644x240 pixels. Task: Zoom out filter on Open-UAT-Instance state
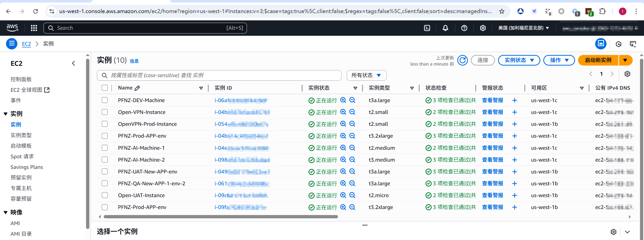tap(352, 195)
